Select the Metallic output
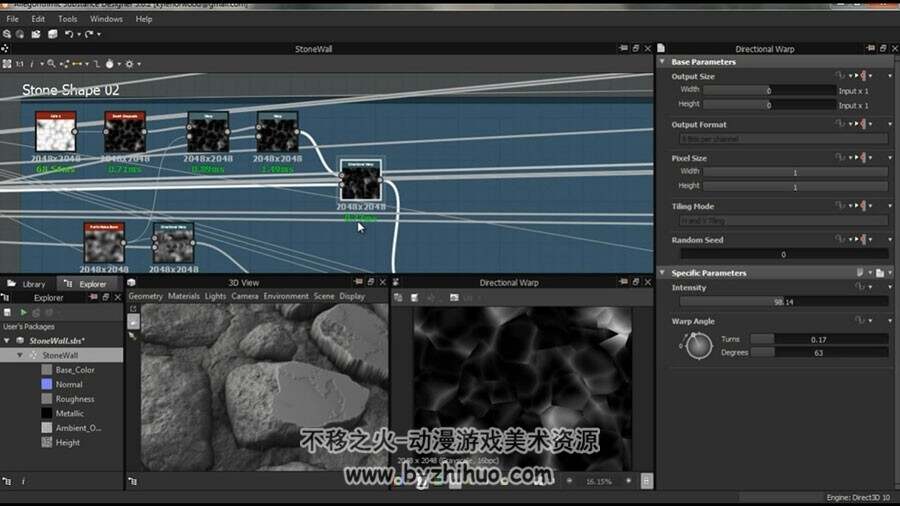This screenshot has height=506, width=900. (x=69, y=413)
